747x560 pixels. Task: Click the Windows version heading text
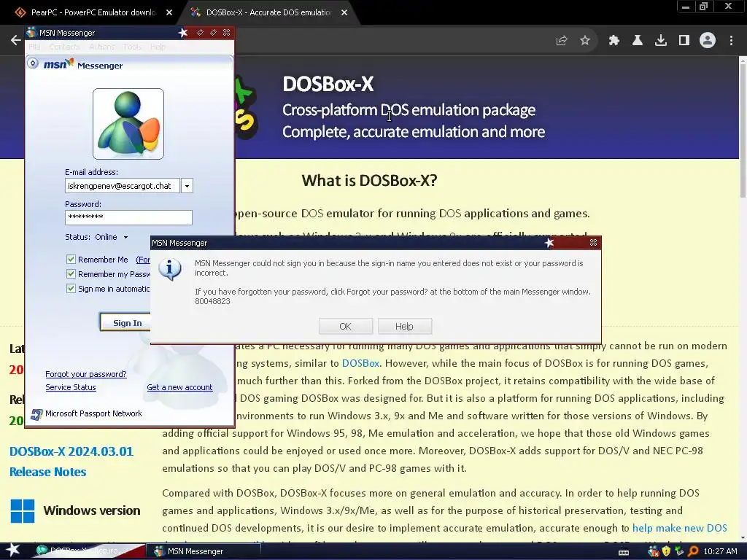pos(92,510)
